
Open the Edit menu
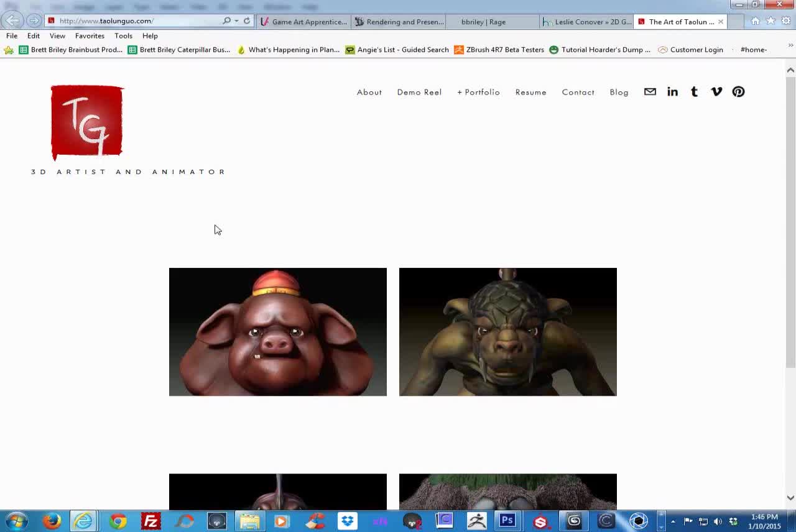pos(34,36)
